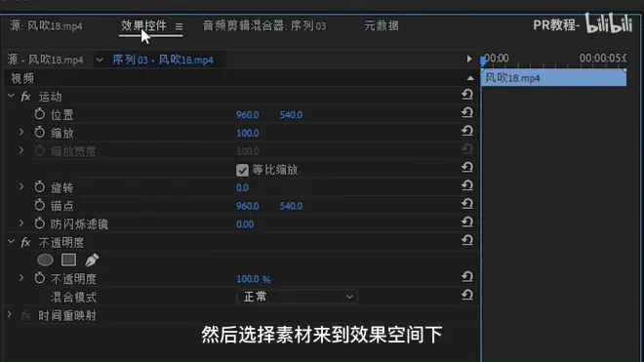Image resolution: width=644 pixels, height=362 pixels.
Task: Toggle animation stopwatch for 旋转
Action: click(39, 186)
